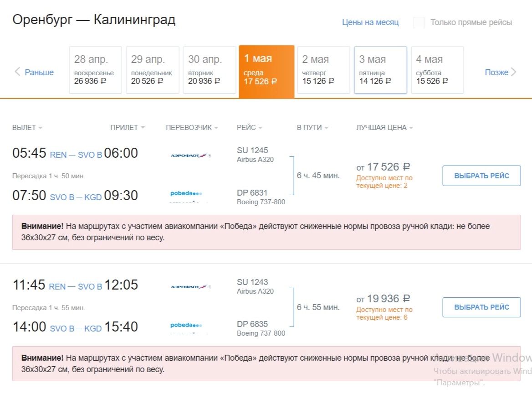Viewport: 532px width, 394px height.
Task: Sort by Прилет column dropdown
Action: [128, 128]
